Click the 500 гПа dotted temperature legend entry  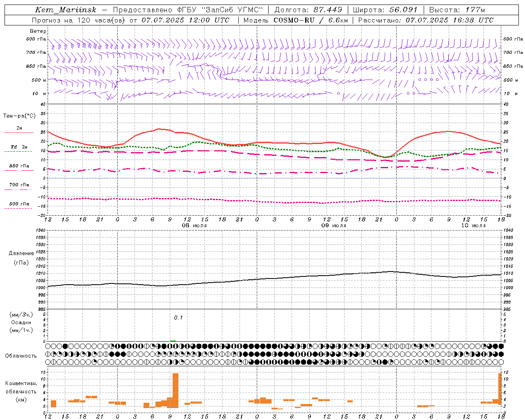[19, 205]
